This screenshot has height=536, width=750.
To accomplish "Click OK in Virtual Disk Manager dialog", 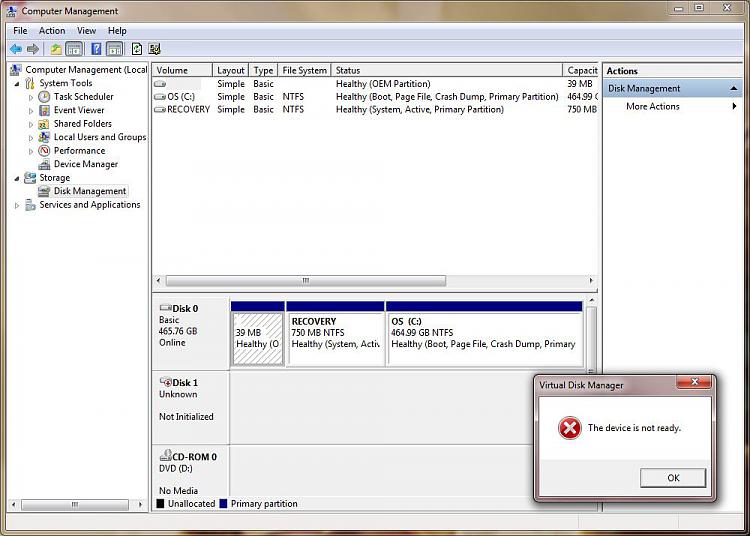I will (673, 478).
